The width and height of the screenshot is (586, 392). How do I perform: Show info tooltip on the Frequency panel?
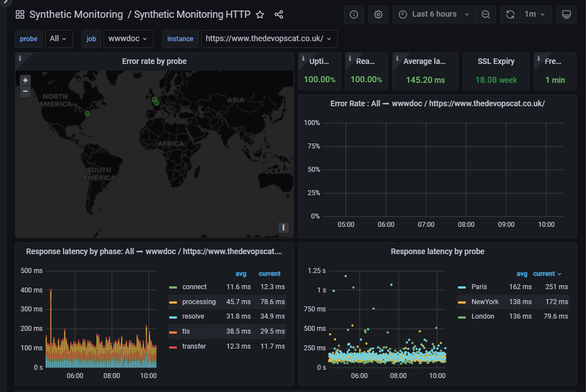click(x=539, y=58)
